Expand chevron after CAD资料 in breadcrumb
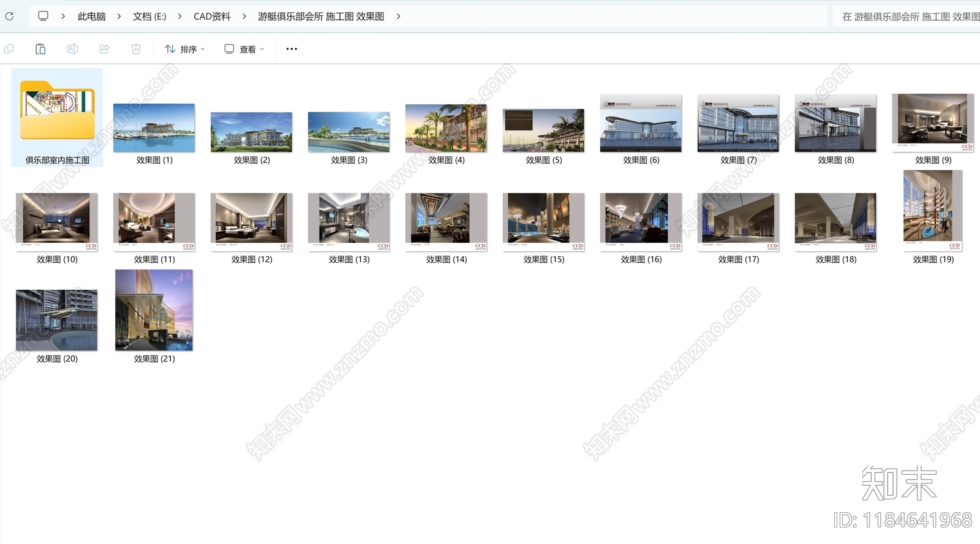The width and height of the screenshot is (980, 544). [244, 17]
